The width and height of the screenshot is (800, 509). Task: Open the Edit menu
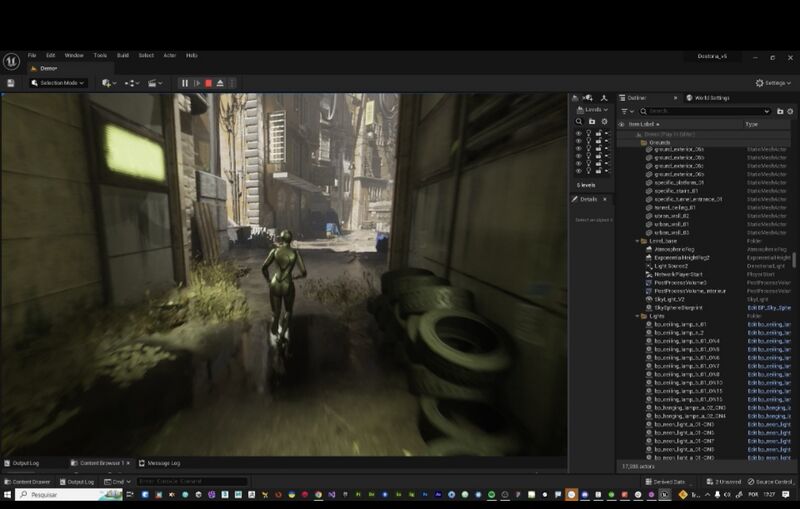tap(51, 55)
